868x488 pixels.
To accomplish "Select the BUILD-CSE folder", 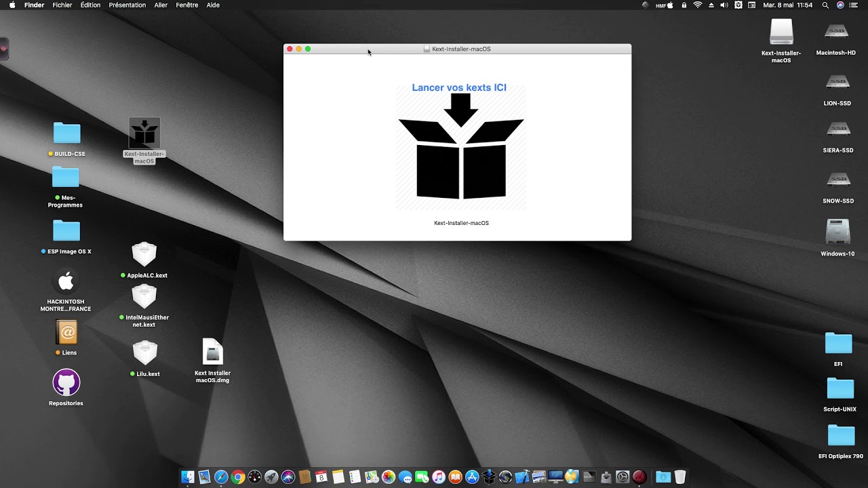I will coord(66,133).
